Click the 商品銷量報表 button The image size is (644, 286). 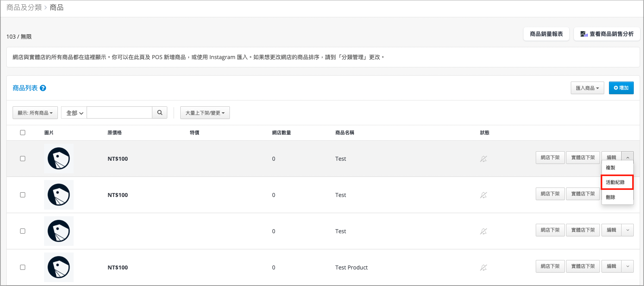546,34
